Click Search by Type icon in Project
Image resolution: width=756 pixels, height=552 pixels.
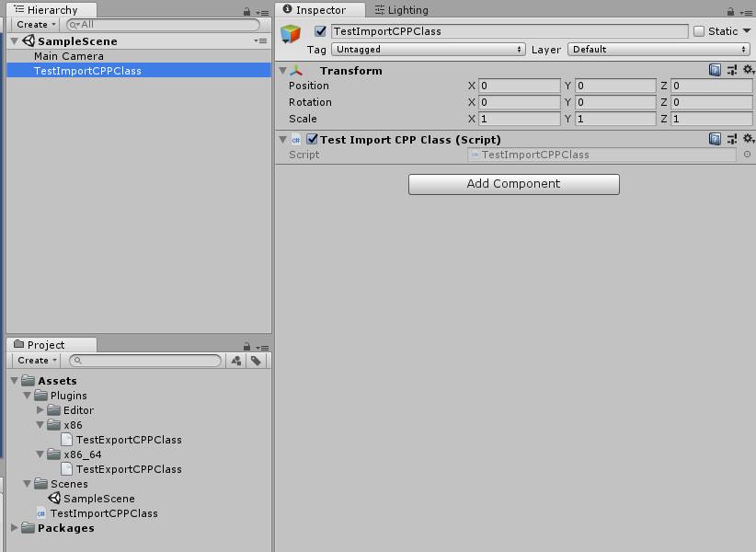[236, 361]
